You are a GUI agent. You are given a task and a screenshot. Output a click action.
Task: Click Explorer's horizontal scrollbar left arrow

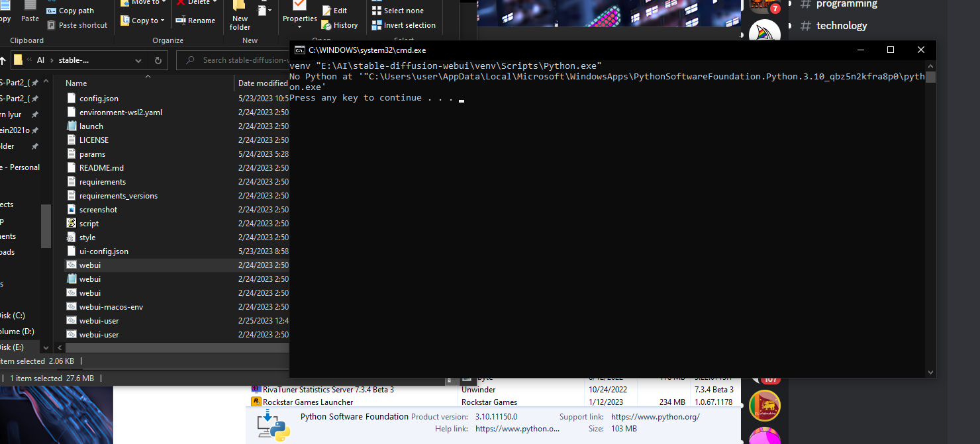[59, 347]
